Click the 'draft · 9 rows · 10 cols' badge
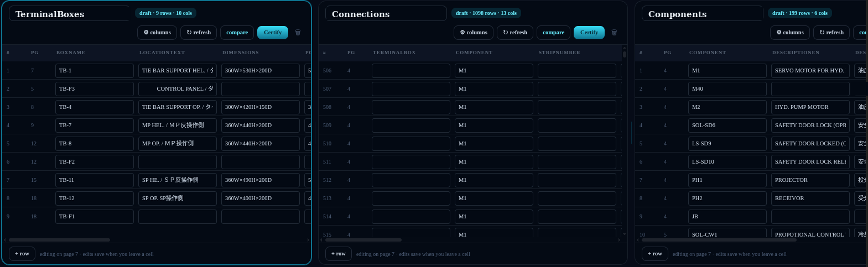868x267 pixels. point(165,13)
